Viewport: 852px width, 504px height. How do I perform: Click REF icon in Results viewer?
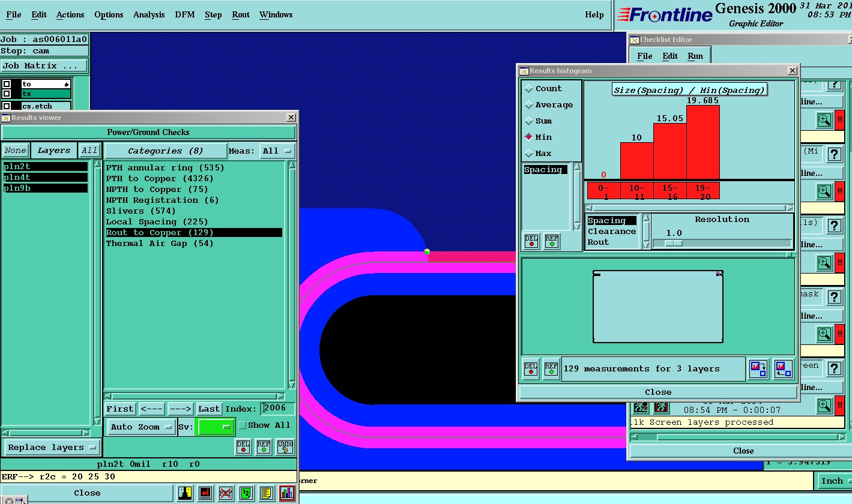263,446
